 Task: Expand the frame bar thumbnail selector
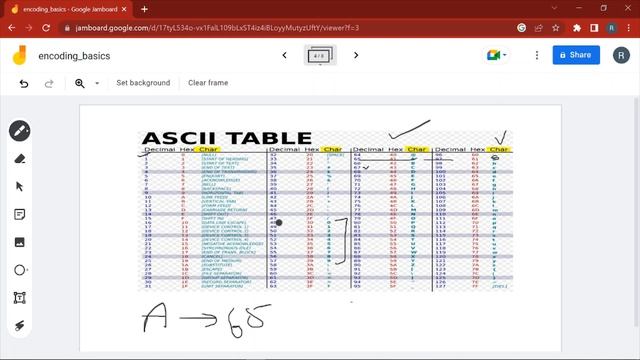tap(320, 55)
